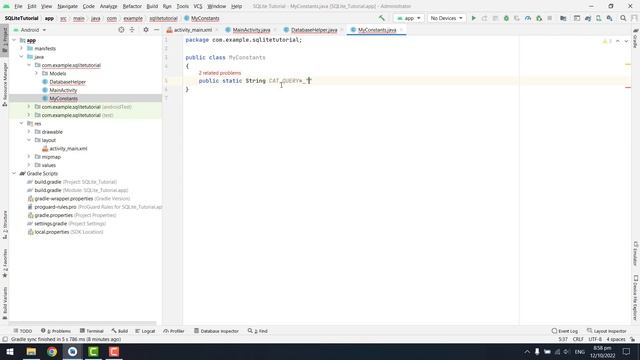Click Attach Debugger to Android Process icon

point(539,18)
